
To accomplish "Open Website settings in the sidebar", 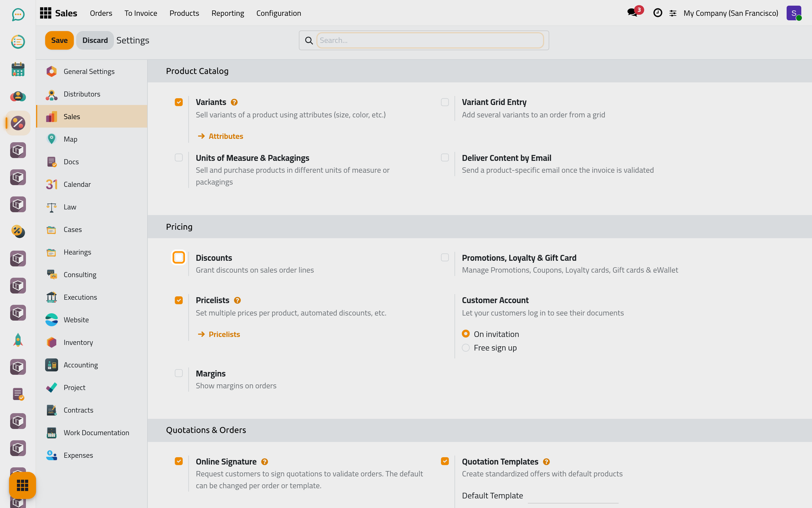I will pyautogui.click(x=92, y=320).
